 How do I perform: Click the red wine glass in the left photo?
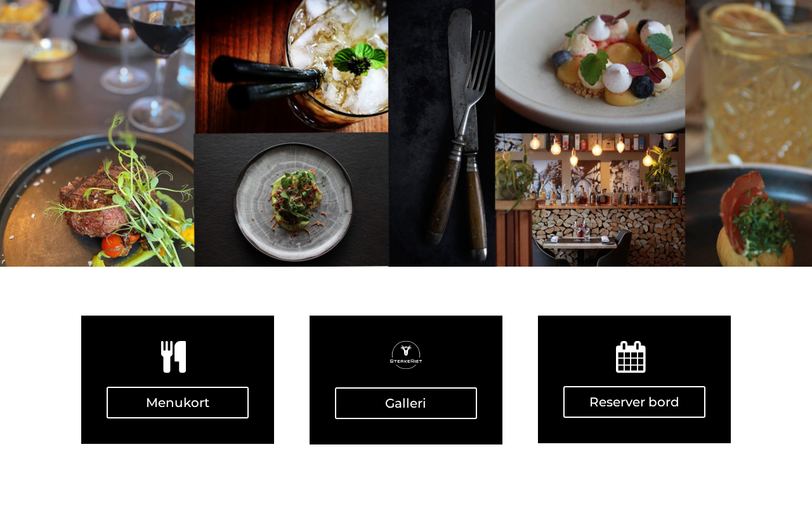click(160, 57)
